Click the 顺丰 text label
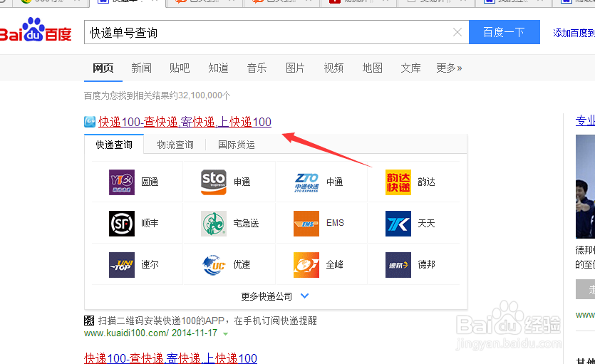 coord(150,224)
